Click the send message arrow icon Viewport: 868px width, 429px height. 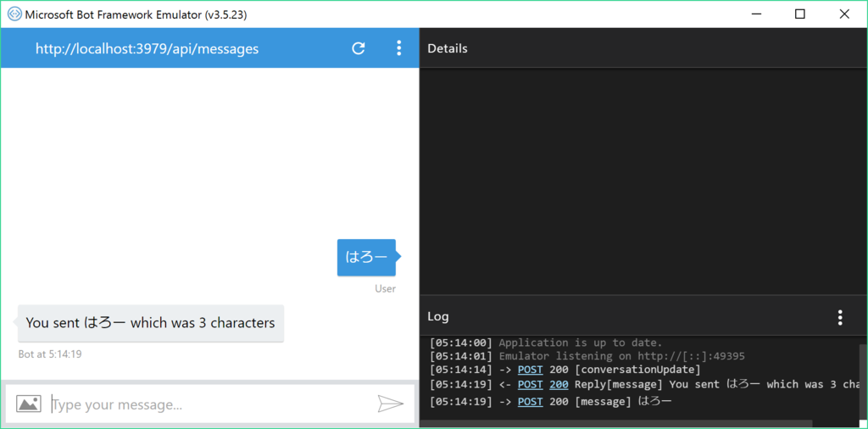[391, 404]
